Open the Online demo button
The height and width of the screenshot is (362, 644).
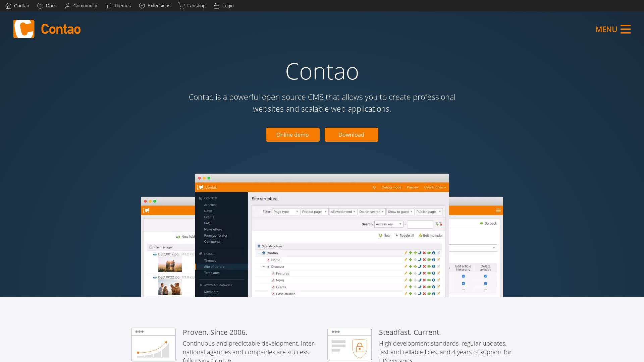292,134
